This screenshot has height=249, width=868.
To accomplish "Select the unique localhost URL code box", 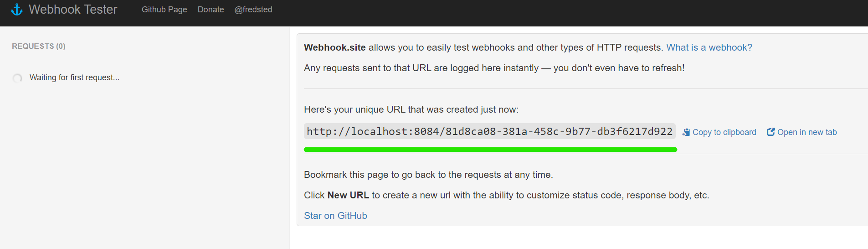I will [490, 131].
